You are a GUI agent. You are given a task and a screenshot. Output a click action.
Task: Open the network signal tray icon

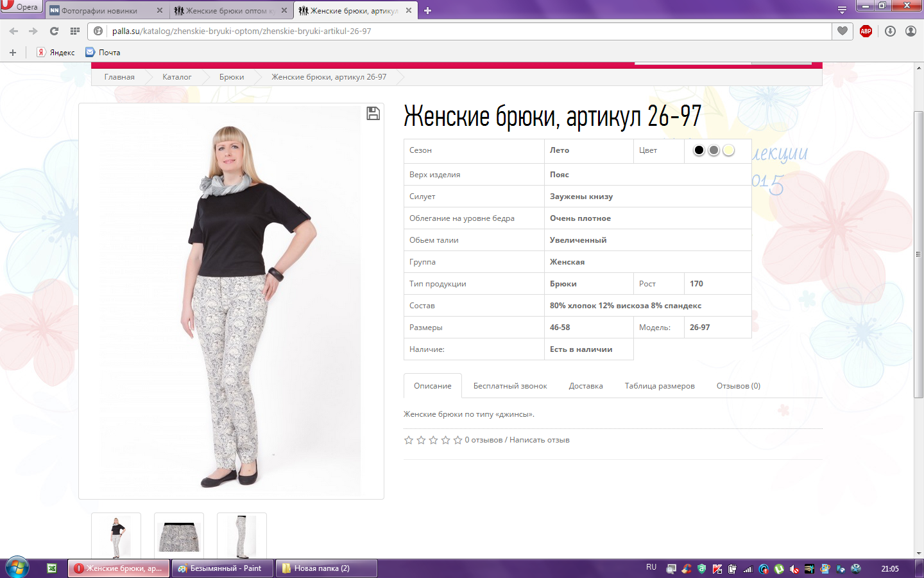tap(748, 568)
